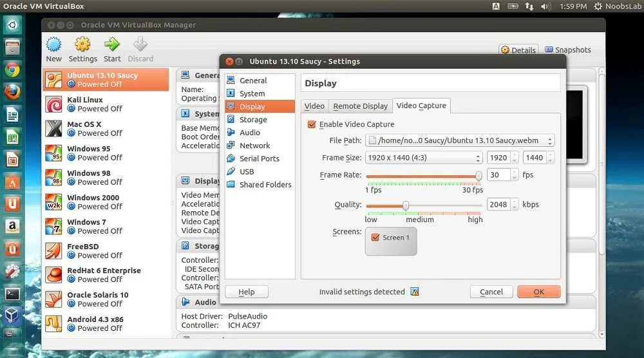Screen dimensions: 644x358
Task: Click the VirtualBox cube launcher icon
Action: pyautogui.click(x=12, y=316)
